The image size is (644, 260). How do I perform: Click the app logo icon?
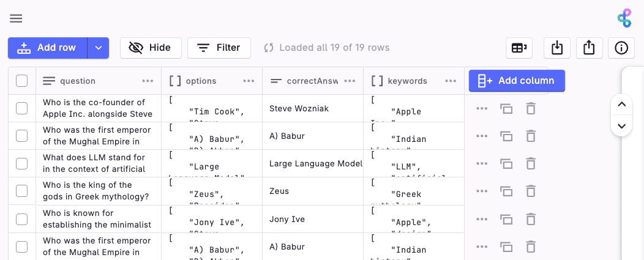624,18
